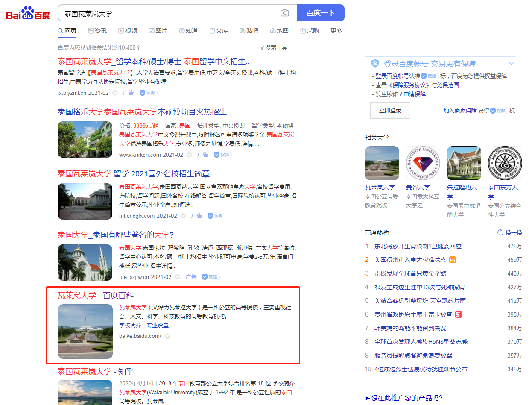Switch to the 视频 tab
532x405 pixels.
coord(128,31)
